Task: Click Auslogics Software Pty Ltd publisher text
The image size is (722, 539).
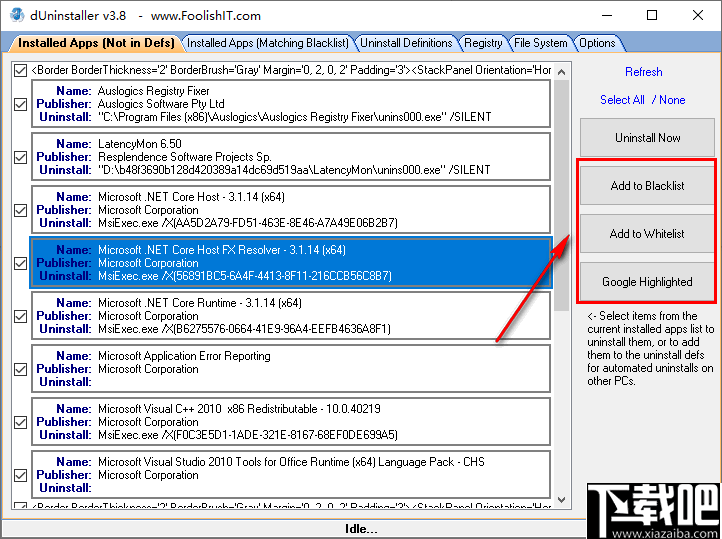Action: click(161, 104)
